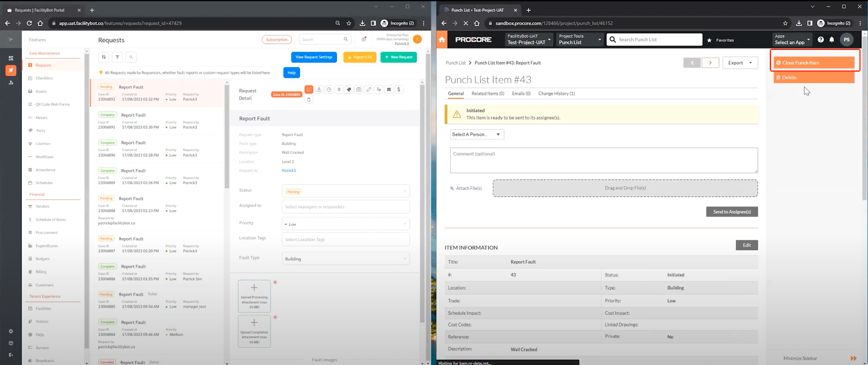Open FacilityBot dashboard icon in left rail

pyautogui.click(x=10, y=58)
